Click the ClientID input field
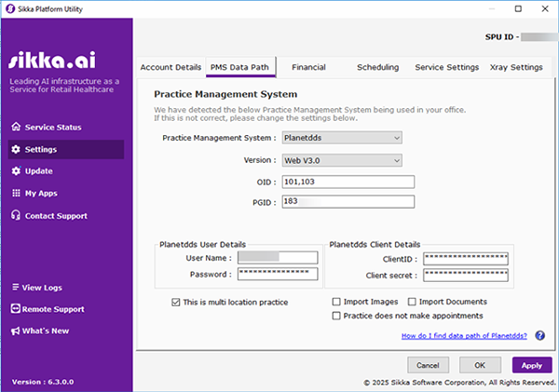This screenshot has height=392, width=559. (x=466, y=259)
